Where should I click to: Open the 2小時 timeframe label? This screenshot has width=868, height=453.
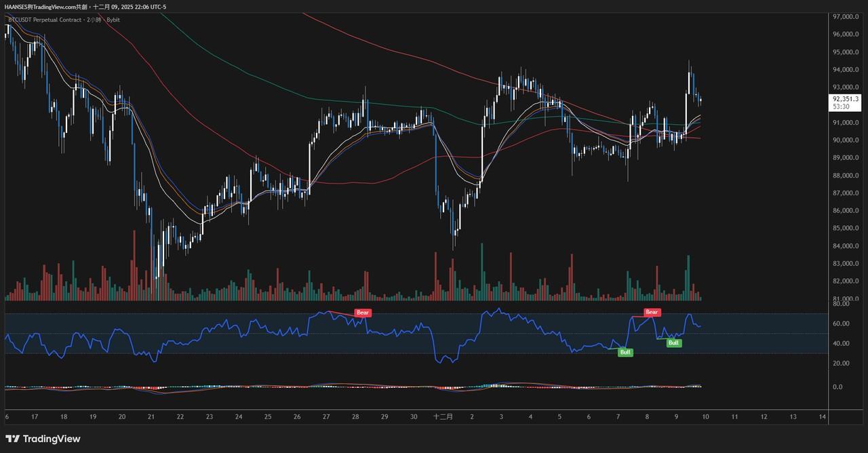pos(93,20)
